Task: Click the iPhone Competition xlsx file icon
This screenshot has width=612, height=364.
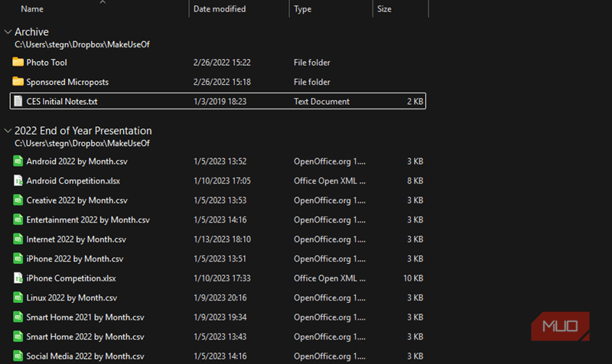Action: pos(18,278)
